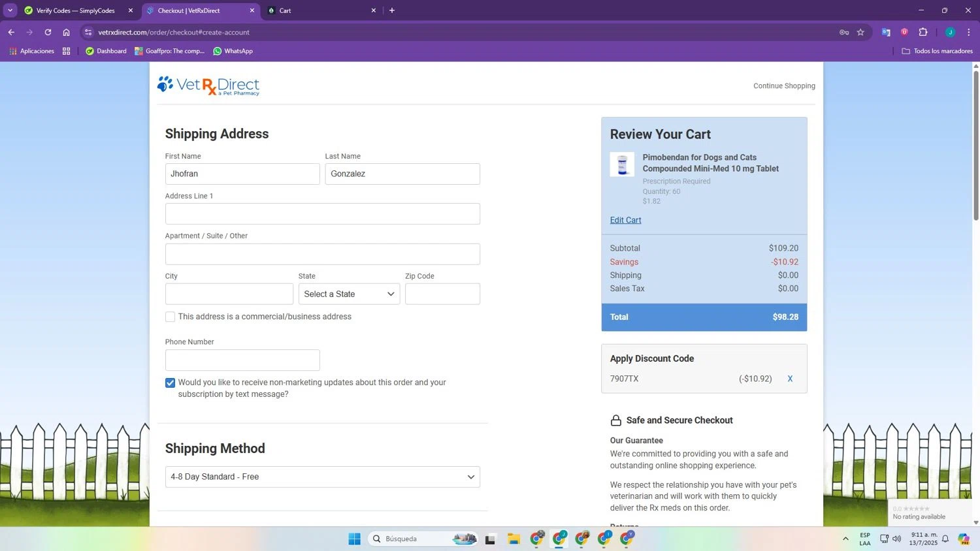Open the Todos los marcadores folder
This screenshot has width=980, height=551.
[937, 51]
